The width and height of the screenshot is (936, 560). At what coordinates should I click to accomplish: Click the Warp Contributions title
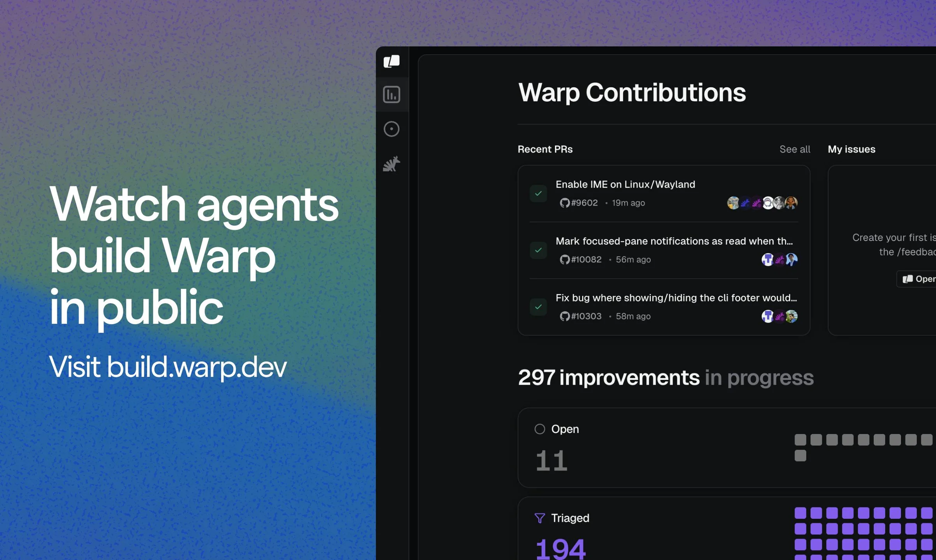(632, 93)
